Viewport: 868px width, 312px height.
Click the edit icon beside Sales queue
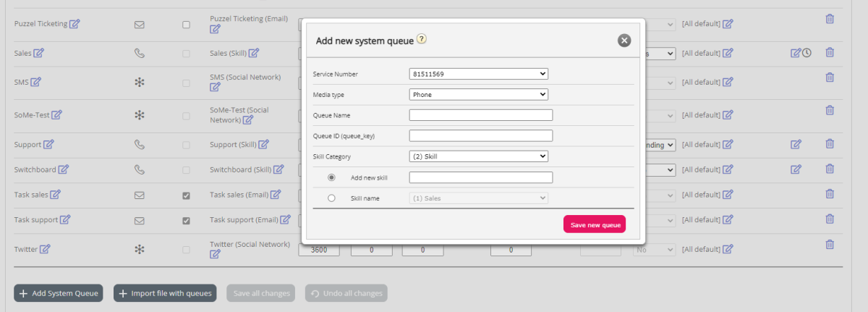pos(38,53)
